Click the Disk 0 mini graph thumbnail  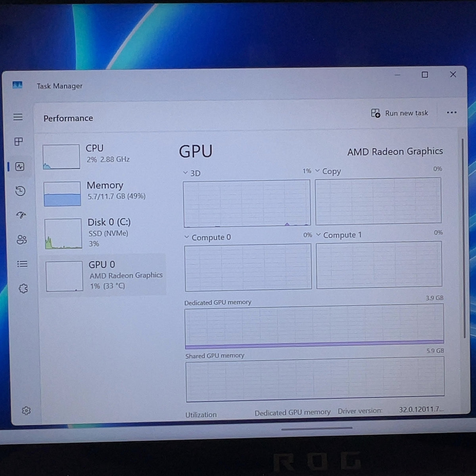(x=63, y=234)
